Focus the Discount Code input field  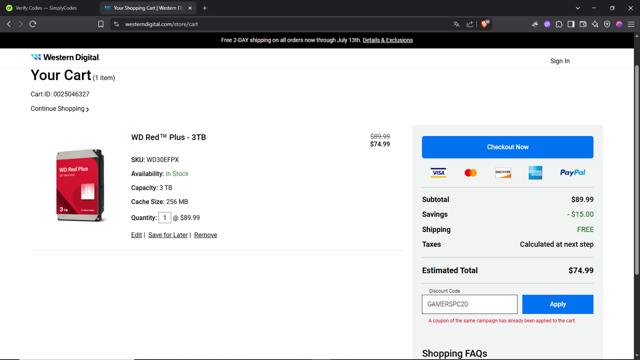point(469,304)
